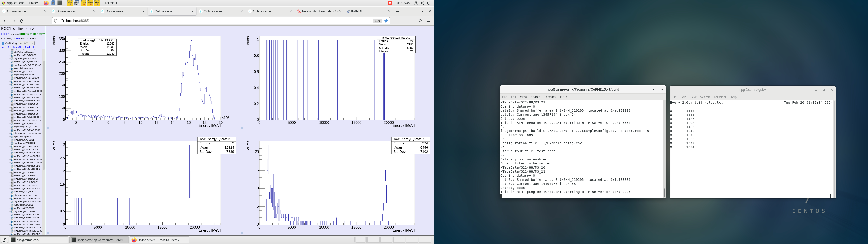Click the "open all" link
This screenshot has width=868, height=244.
pyautogui.click(x=5, y=47)
